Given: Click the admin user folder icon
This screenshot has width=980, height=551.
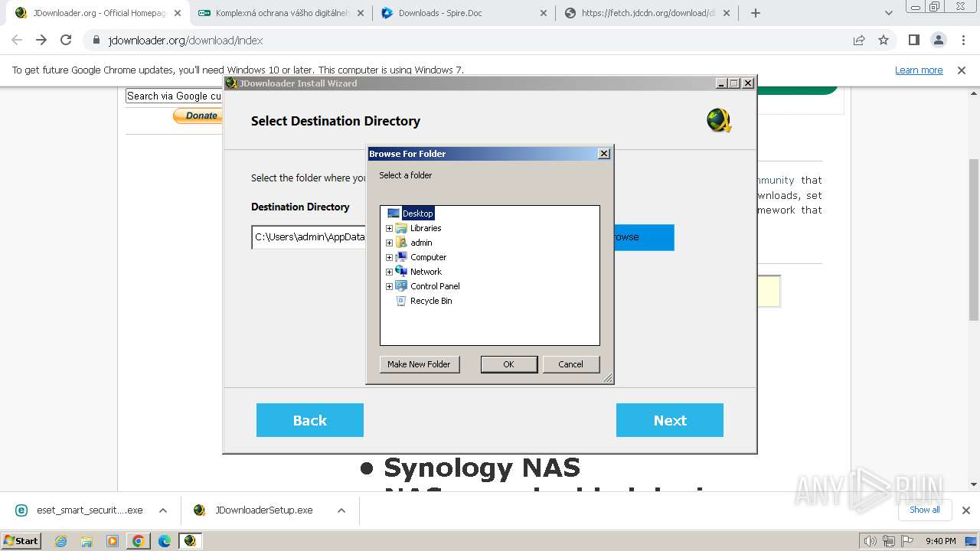Looking at the screenshot, I should click(x=401, y=243).
